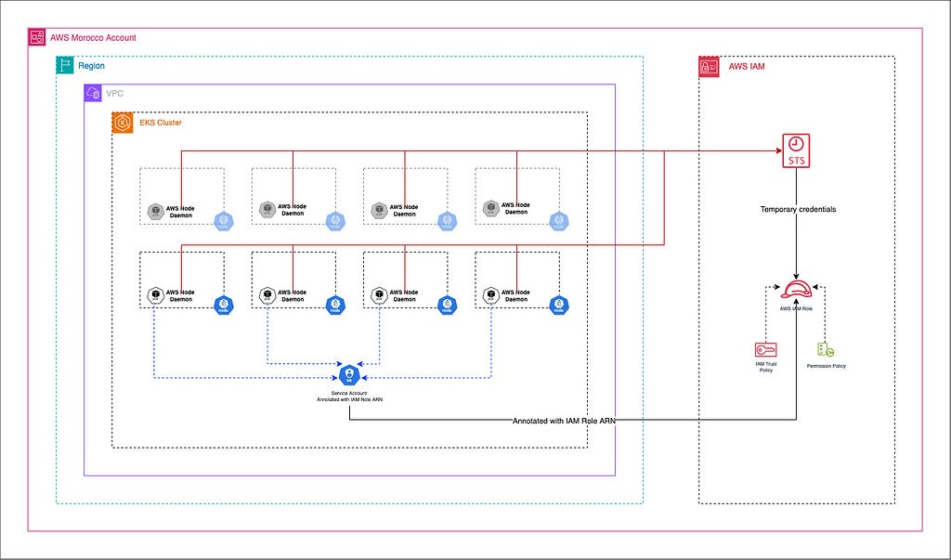
Task: Select the pod icon in the second bottom-row node
Action: [267, 295]
